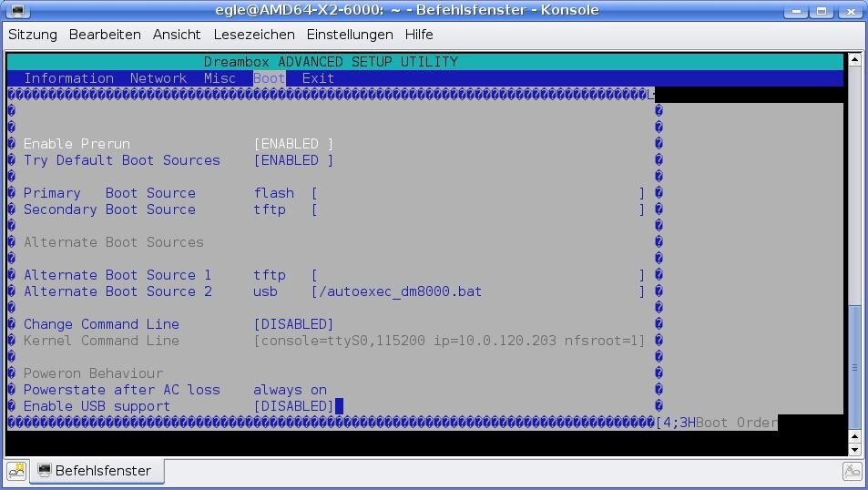Click the Powerstate after AC loss label
This screenshot has height=490, width=868.
coord(122,390)
